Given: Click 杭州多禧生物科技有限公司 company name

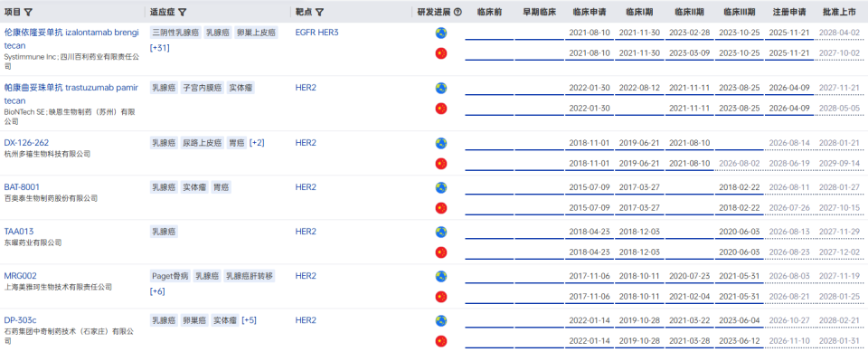Looking at the screenshot, I should coord(47,154).
